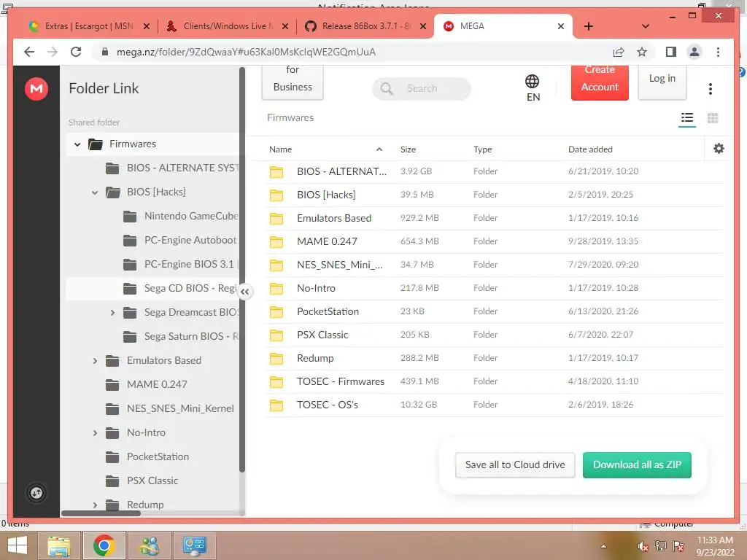Open the column settings gear icon
Image resolution: width=747 pixels, height=560 pixels.
coord(719,149)
